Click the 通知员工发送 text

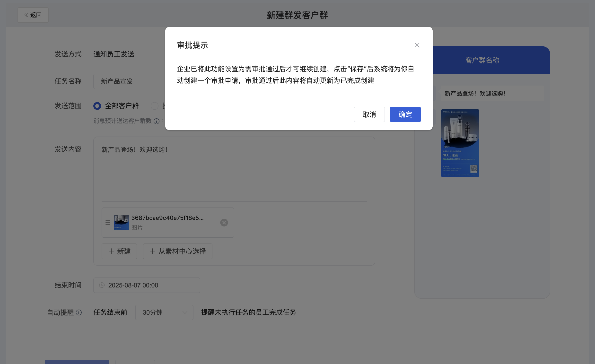114,54
